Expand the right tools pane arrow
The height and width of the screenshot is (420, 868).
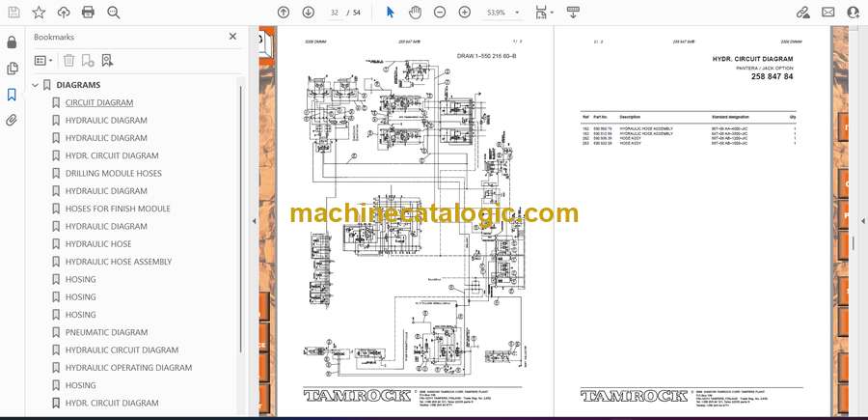pyautogui.click(x=862, y=220)
